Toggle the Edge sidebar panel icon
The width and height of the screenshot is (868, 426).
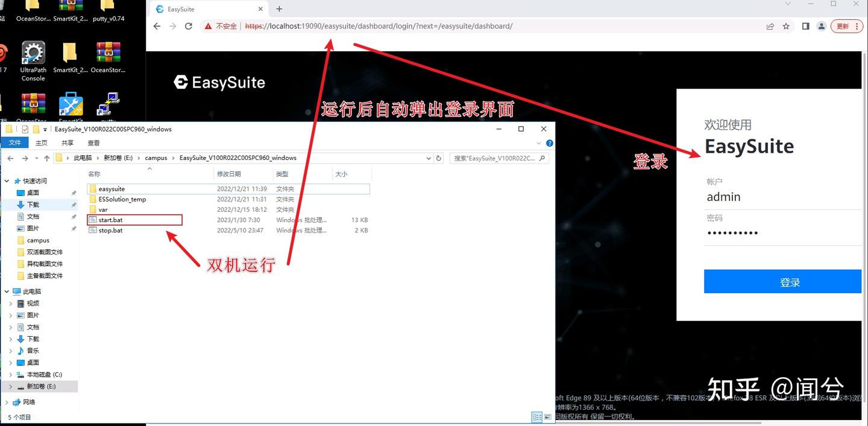805,26
